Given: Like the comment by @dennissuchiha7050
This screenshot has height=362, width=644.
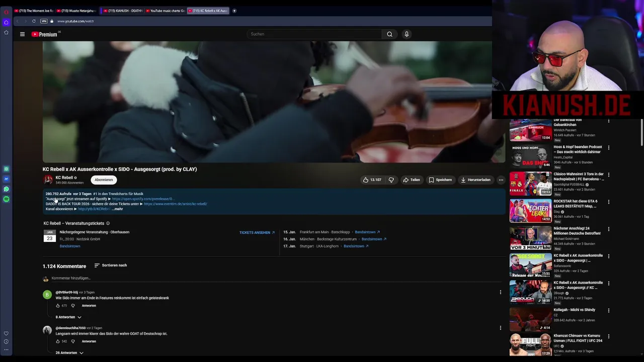Looking at the screenshot, I should click(58, 341).
